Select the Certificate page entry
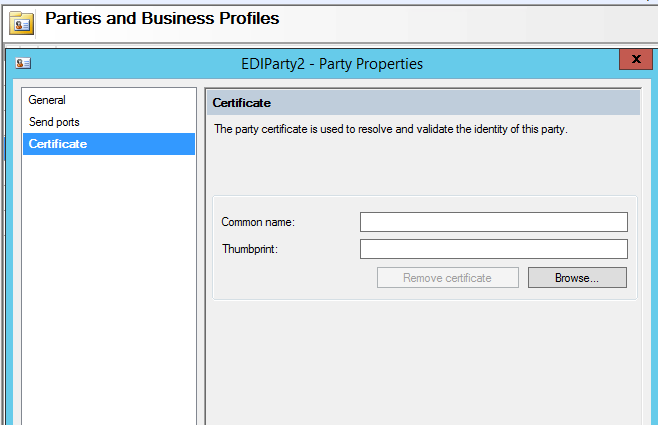The image size is (658, 425). click(x=109, y=144)
